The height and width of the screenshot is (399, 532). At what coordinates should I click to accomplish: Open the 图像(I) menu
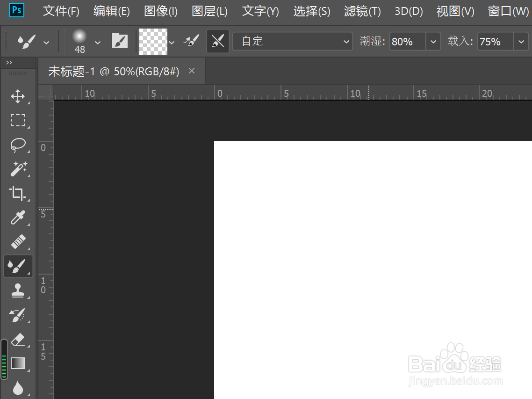coord(161,12)
